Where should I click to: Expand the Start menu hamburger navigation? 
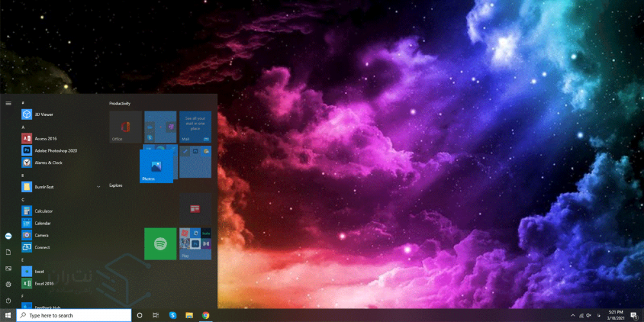[x=8, y=103]
